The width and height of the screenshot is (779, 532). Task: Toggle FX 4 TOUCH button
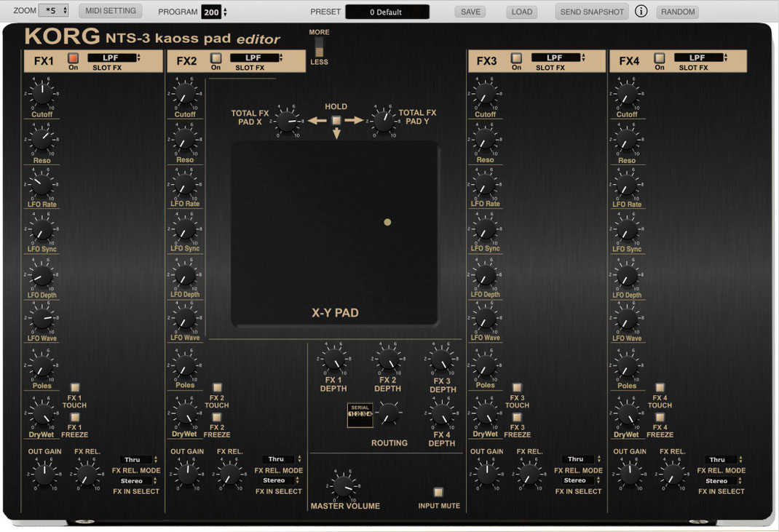coord(660,387)
